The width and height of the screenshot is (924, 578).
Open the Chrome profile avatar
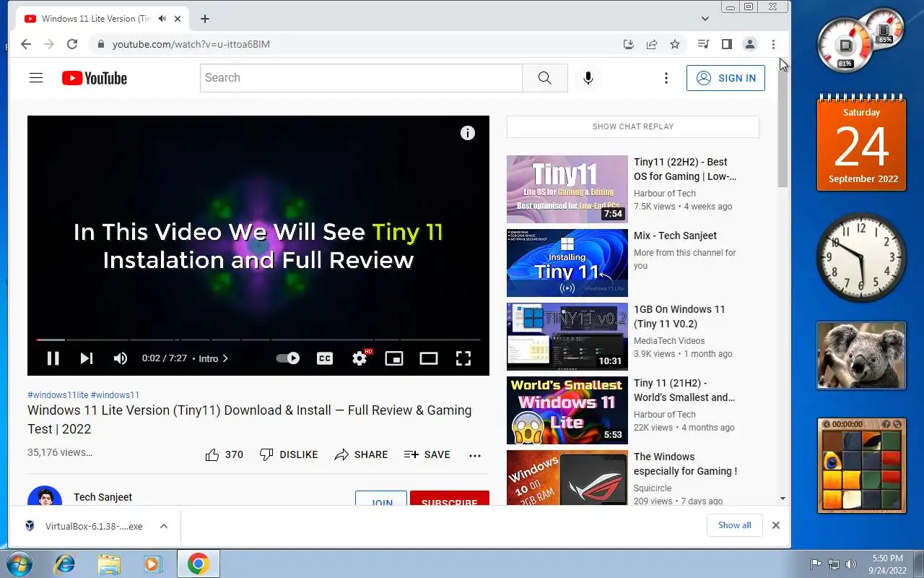click(x=750, y=44)
